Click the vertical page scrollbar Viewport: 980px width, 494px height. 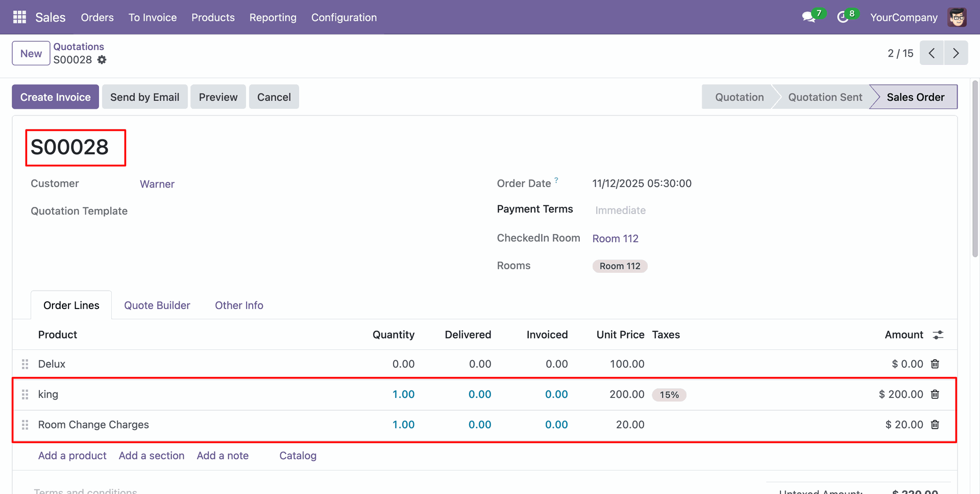[x=975, y=169]
